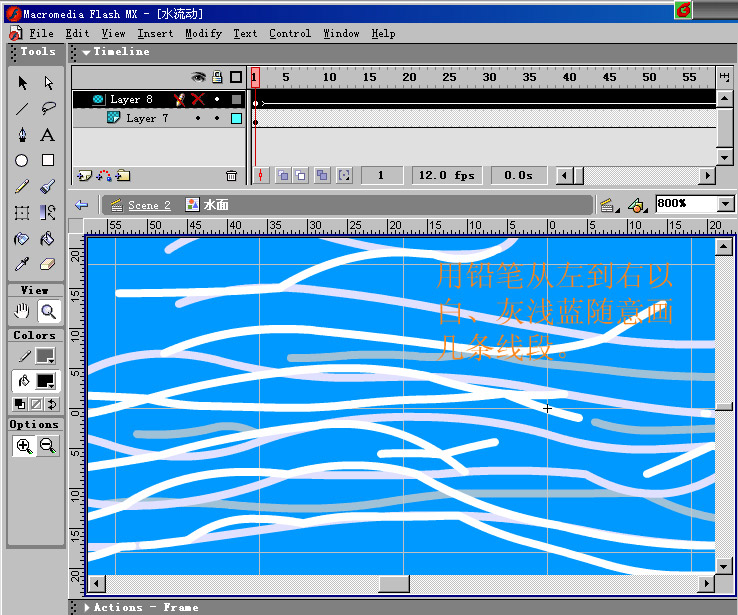The image size is (738, 615).
Task: Toggle show/hide all layers eye icon
Action: pos(199,77)
